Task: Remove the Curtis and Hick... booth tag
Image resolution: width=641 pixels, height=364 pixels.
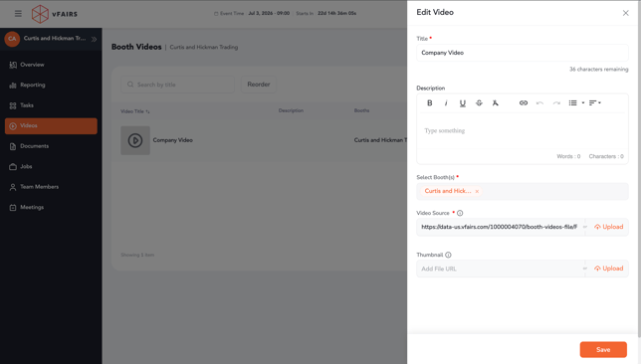Action: tap(477, 191)
